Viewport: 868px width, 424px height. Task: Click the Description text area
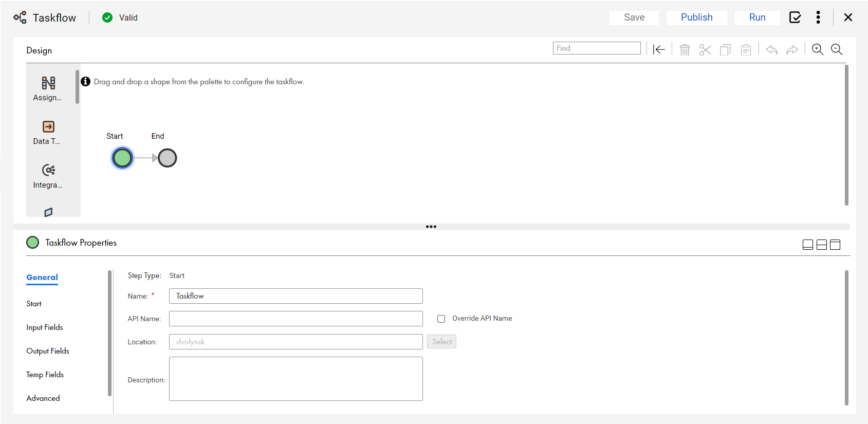[296, 379]
